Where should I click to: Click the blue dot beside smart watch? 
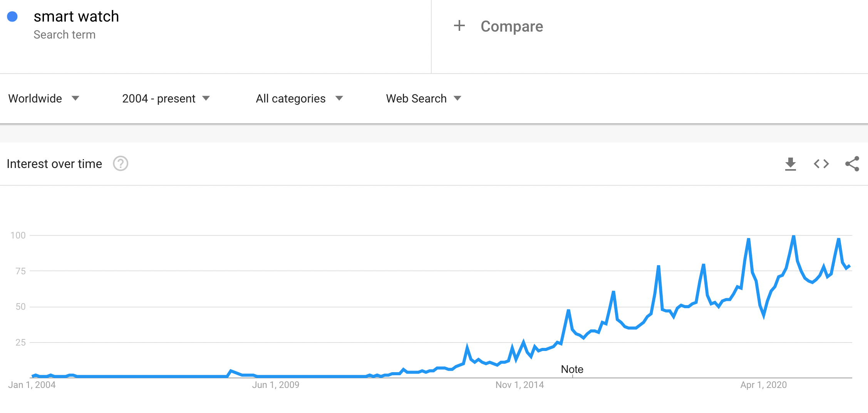tap(12, 17)
